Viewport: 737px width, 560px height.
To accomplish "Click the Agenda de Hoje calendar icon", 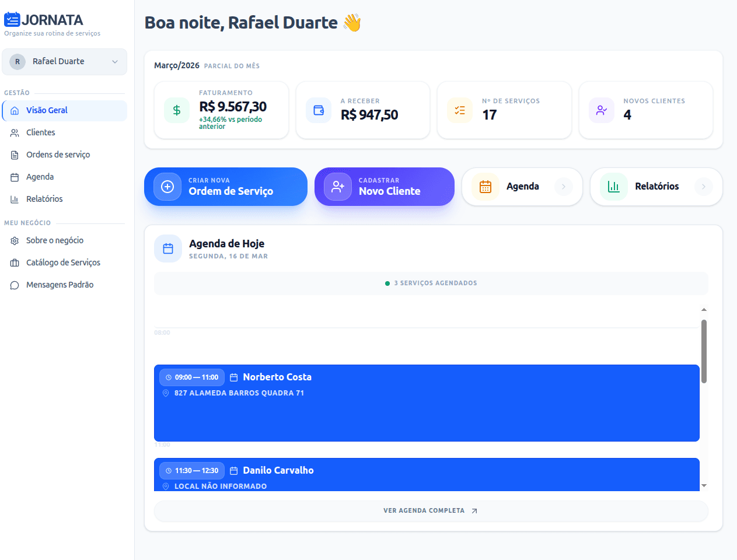I will [167, 248].
